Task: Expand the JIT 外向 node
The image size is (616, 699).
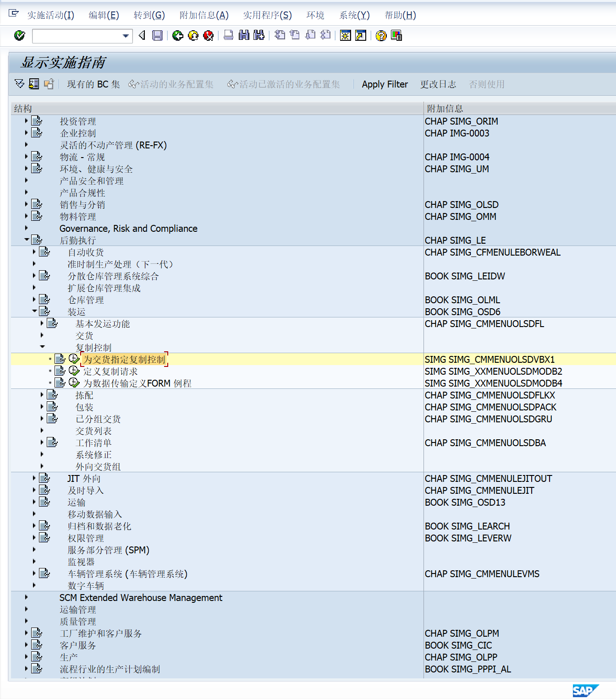Action: click(34, 478)
